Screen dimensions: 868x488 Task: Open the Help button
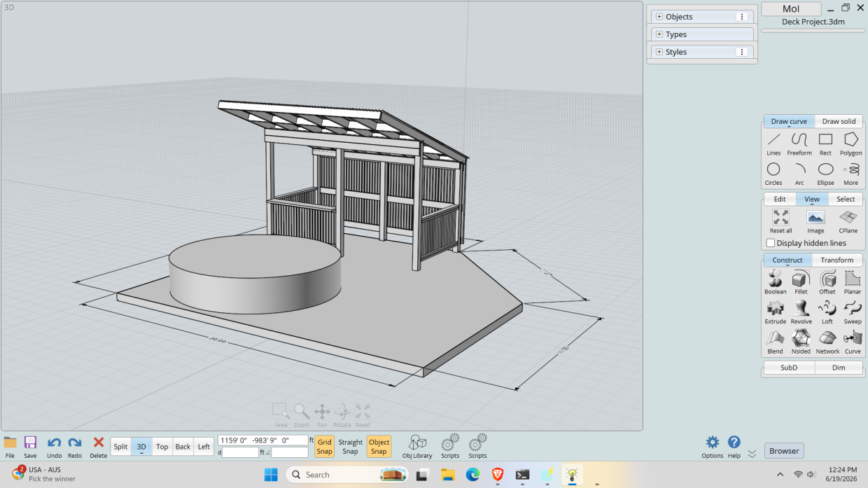734,446
